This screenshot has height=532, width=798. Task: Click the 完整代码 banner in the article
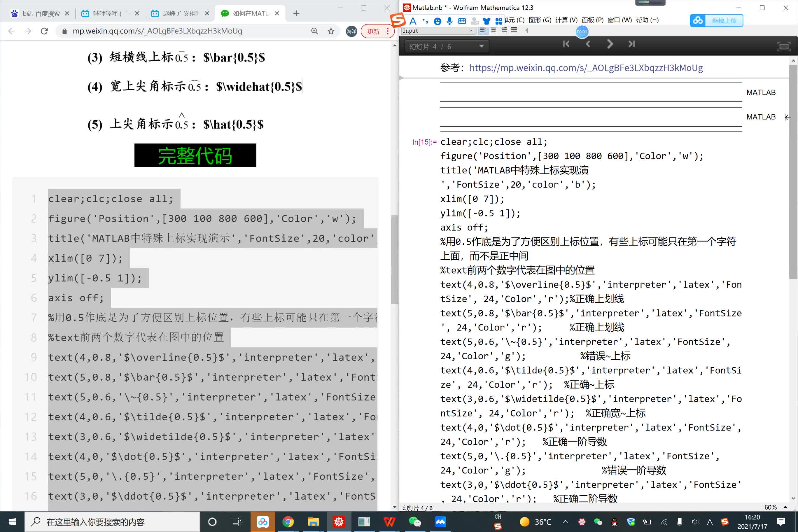coord(195,155)
